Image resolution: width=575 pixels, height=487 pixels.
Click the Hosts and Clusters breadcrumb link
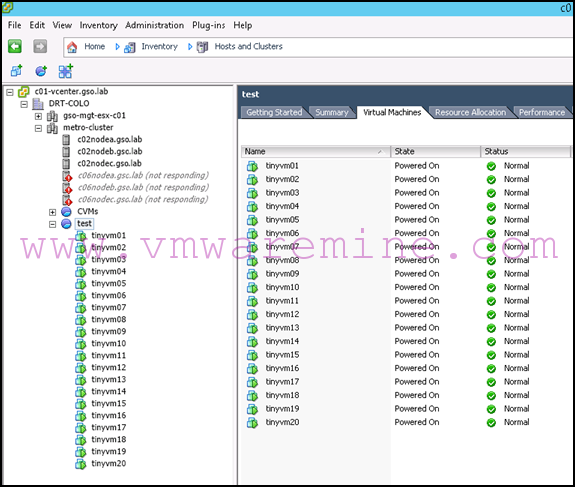249,47
